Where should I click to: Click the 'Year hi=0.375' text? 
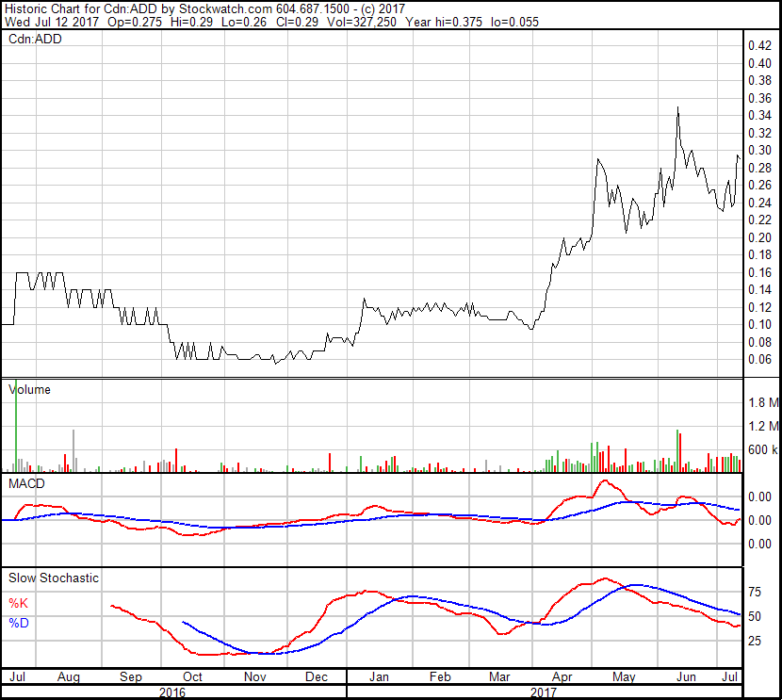(x=444, y=22)
